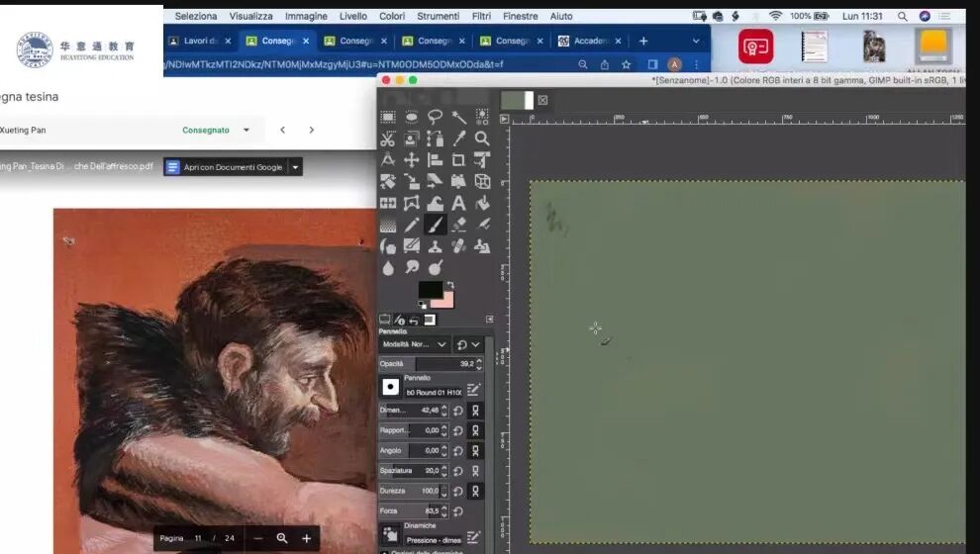The image size is (980, 554).
Task: Select the Smudge tool
Action: tap(411, 268)
